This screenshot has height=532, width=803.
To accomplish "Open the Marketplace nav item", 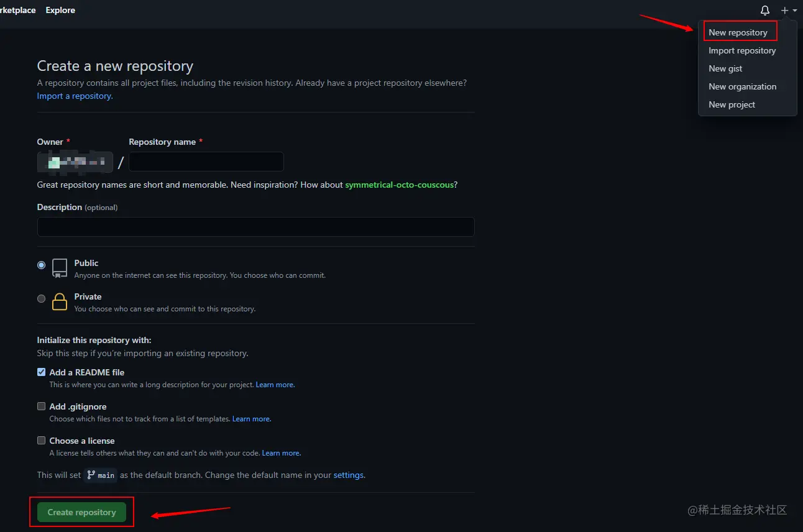I will pyautogui.click(x=17, y=11).
